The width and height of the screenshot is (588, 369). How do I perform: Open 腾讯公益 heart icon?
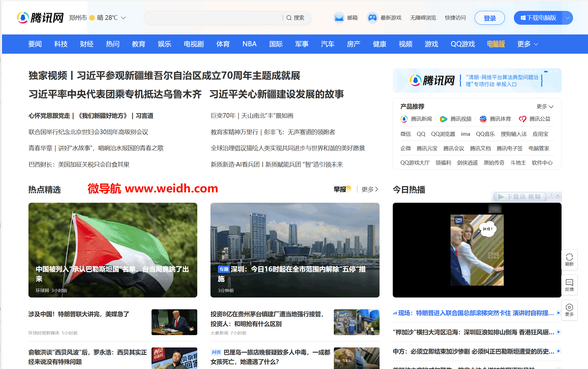pyautogui.click(x=522, y=119)
